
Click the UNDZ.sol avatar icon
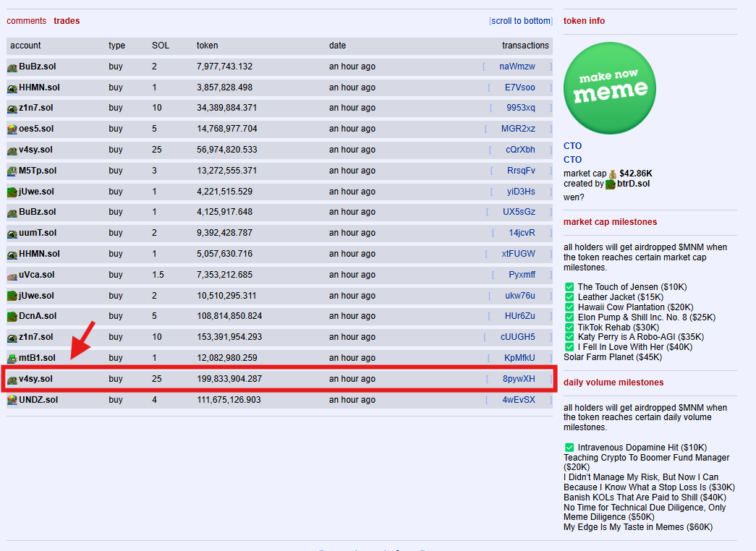[12, 401]
